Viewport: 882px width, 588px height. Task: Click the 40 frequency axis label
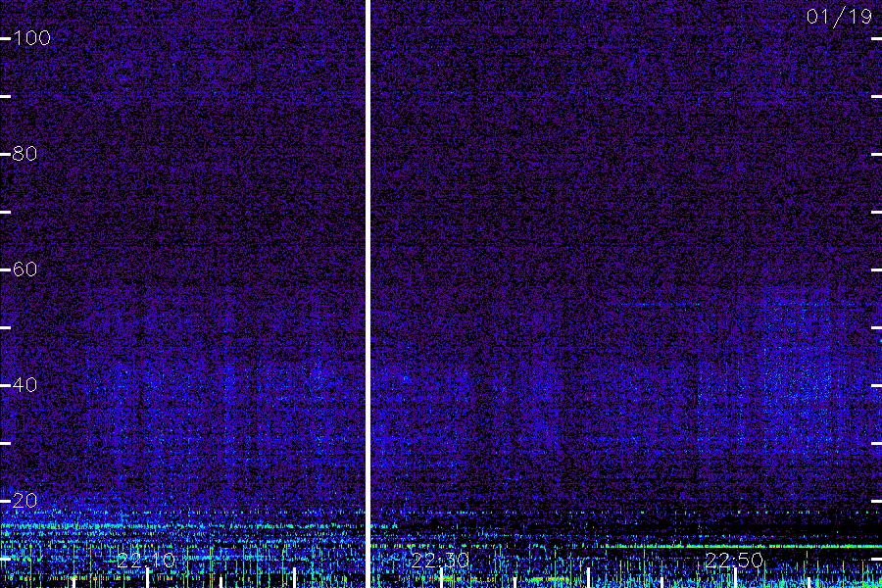click(x=24, y=385)
